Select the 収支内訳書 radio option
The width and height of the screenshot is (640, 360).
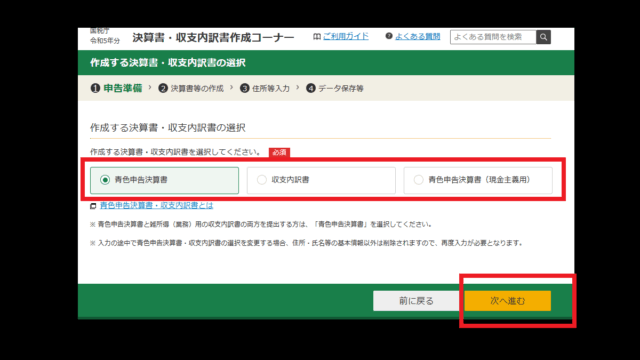321,180
